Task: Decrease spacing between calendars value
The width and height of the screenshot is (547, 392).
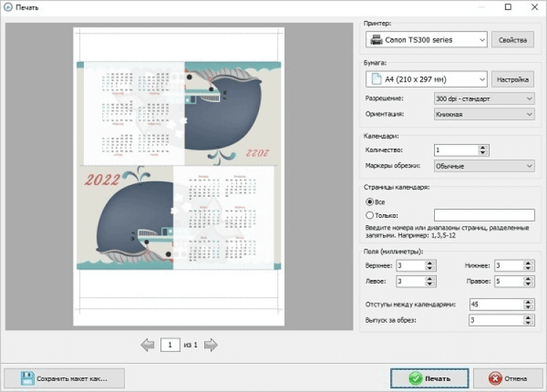Action: click(x=529, y=307)
